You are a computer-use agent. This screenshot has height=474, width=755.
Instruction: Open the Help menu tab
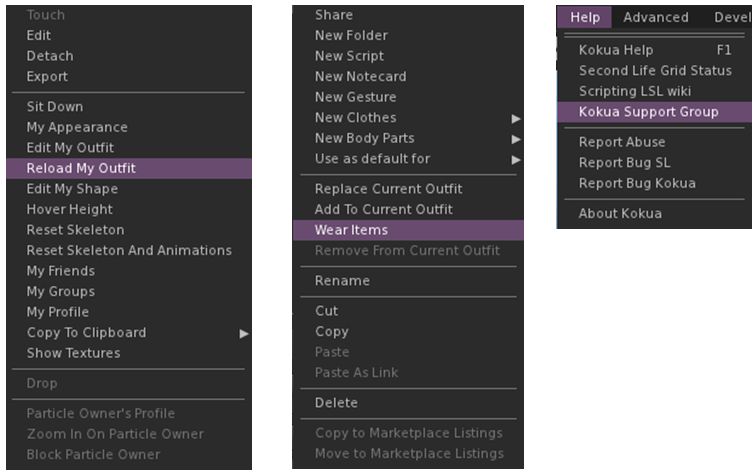pos(585,17)
